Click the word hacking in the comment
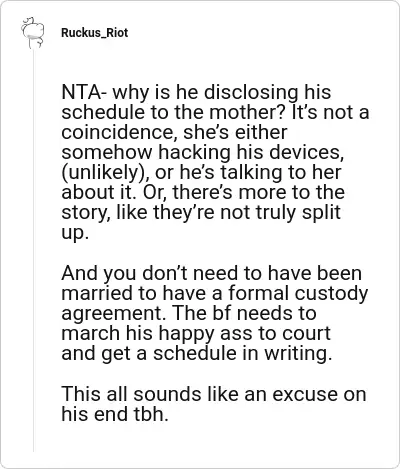The height and width of the screenshot is (469, 400). 194,153
